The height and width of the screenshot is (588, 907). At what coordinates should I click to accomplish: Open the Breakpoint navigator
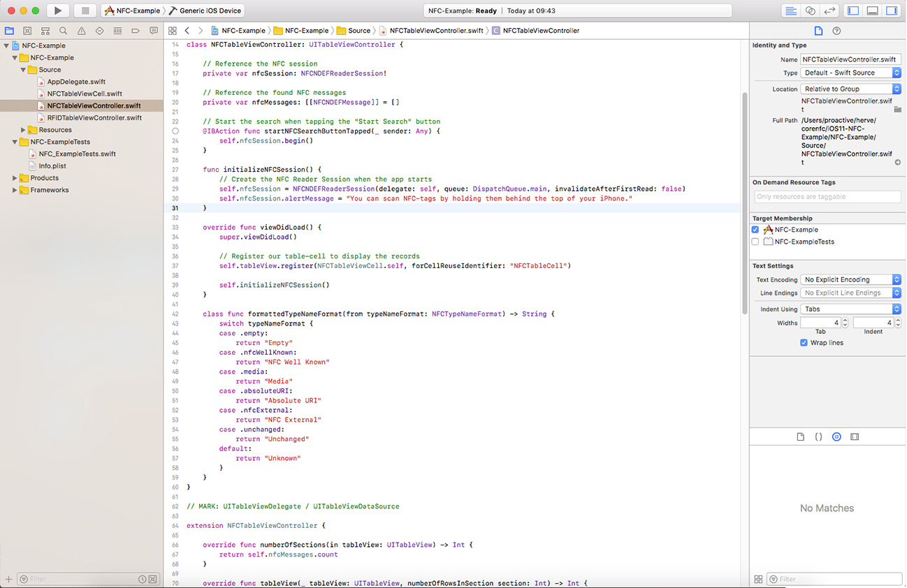[136, 31]
